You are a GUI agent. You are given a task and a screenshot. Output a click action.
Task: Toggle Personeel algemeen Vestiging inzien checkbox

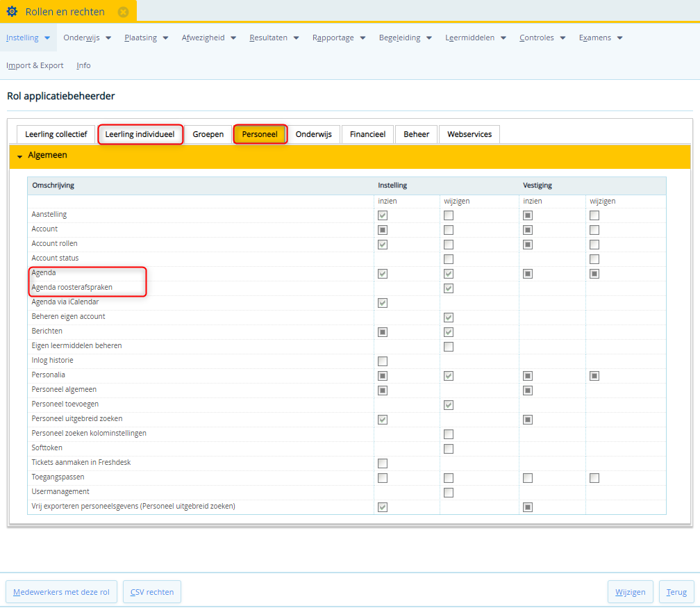coord(528,391)
